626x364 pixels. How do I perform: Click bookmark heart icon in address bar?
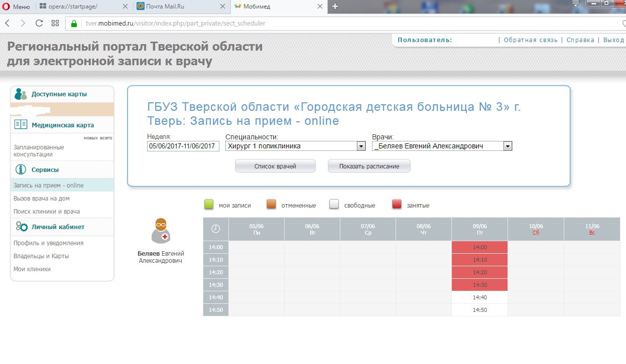tap(623, 24)
